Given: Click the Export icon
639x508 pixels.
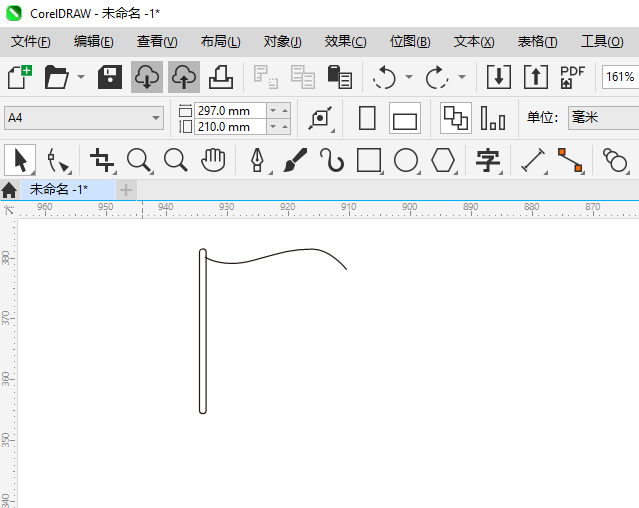Looking at the screenshot, I should [x=535, y=77].
